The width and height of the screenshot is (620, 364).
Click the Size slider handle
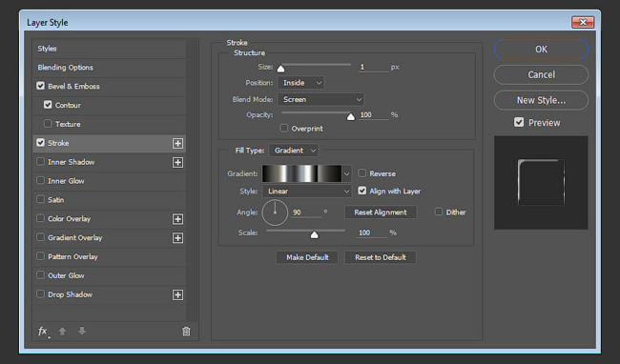pos(280,70)
